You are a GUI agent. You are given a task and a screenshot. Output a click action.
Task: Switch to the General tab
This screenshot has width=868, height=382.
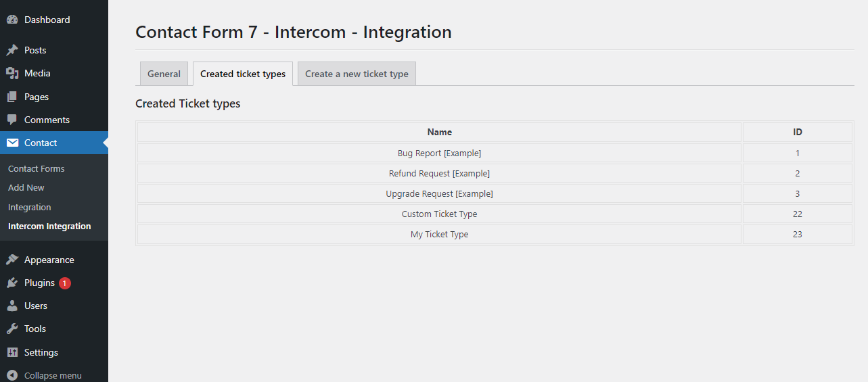pyautogui.click(x=164, y=74)
